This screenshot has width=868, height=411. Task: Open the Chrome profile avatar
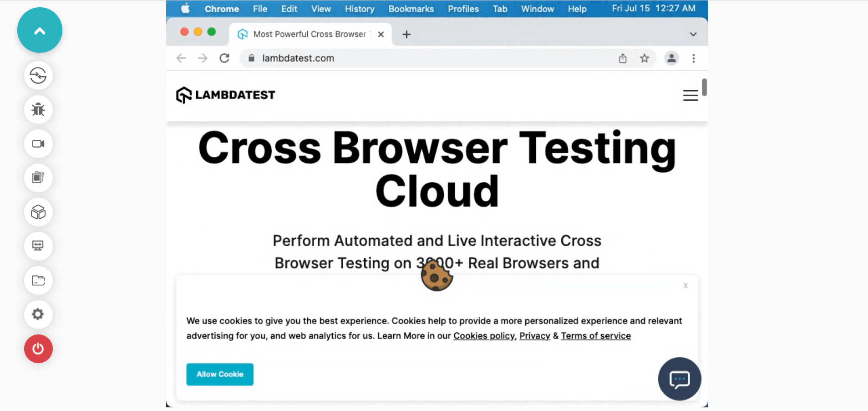(x=671, y=58)
